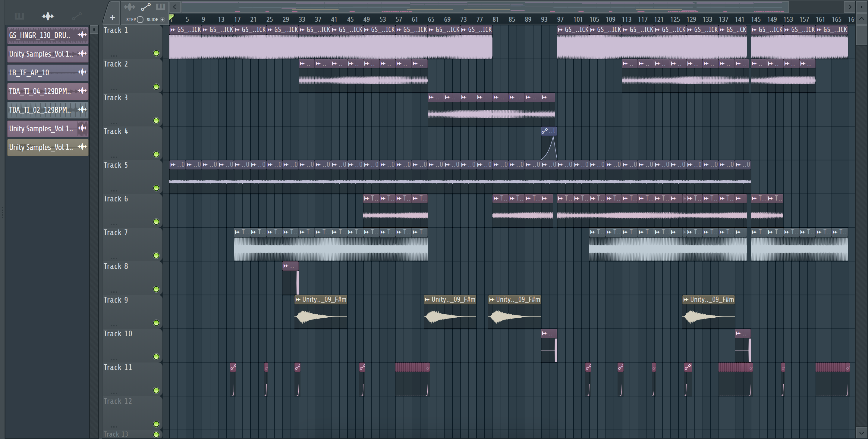Select first Unity.._09_F#m clip on Track 9

[x=321, y=311]
